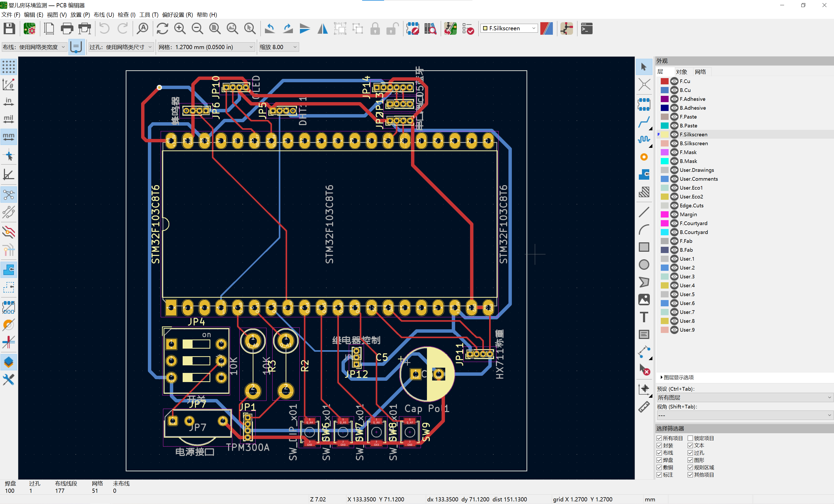
Task: Open the Footprint Library Browser icon
Action: pyautogui.click(x=430, y=28)
